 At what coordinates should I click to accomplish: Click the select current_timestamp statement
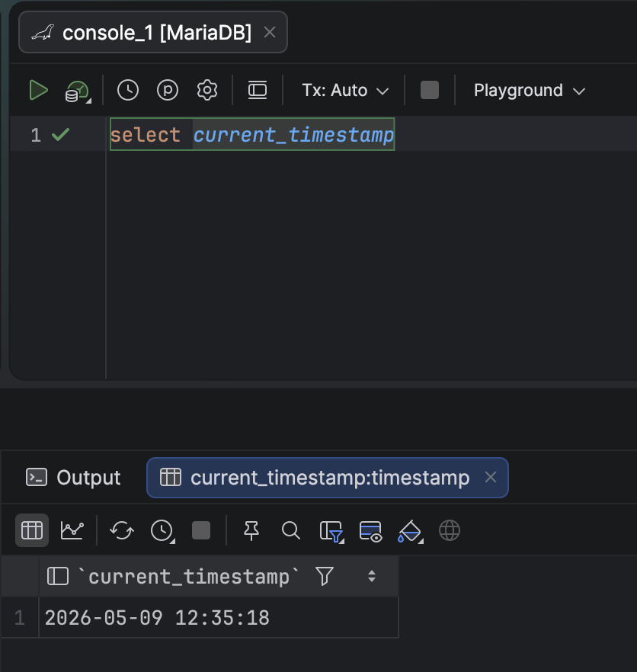click(252, 135)
